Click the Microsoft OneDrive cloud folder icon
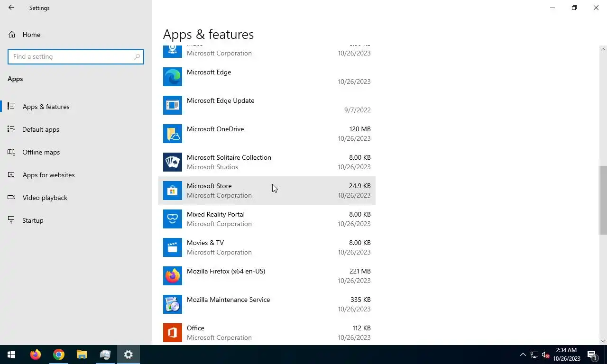The image size is (607, 364). pyautogui.click(x=173, y=134)
